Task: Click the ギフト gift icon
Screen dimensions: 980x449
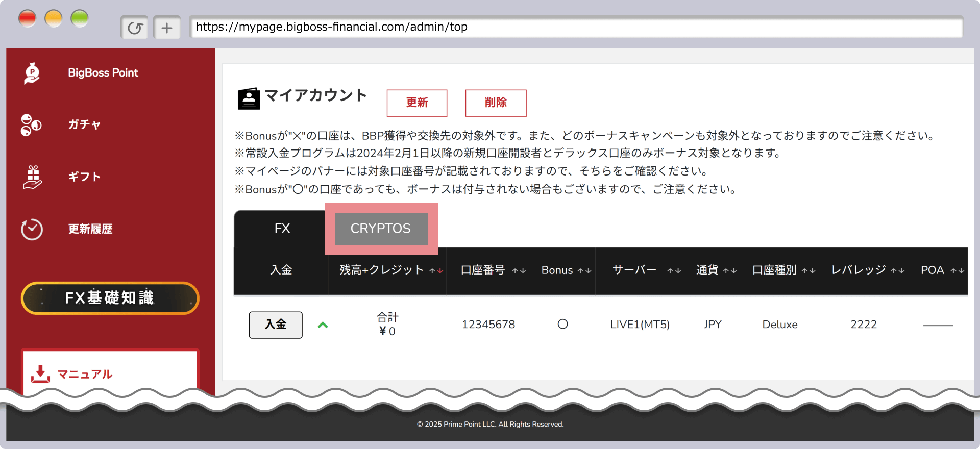Action: 32,177
